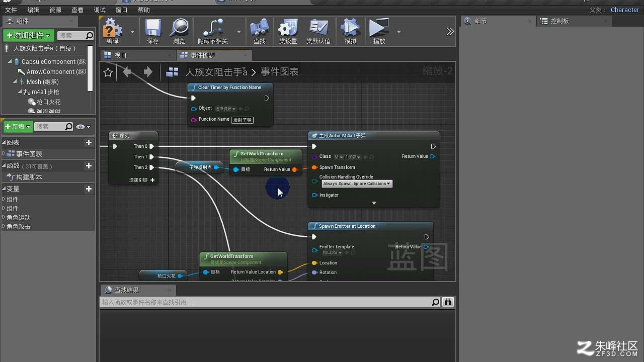Click the 浏览 browse icon
The height and width of the screenshot is (362, 644).
click(x=179, y=28)
